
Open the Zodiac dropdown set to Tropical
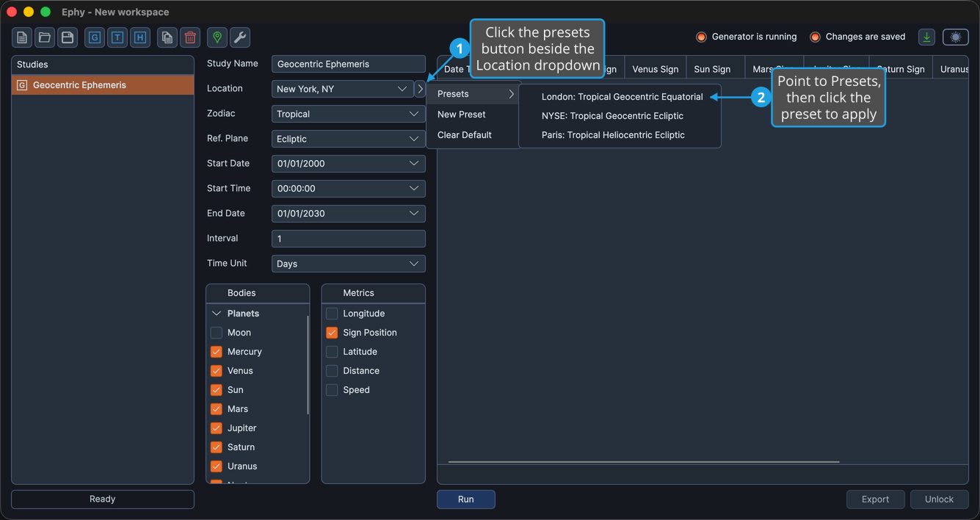[348, 114]
